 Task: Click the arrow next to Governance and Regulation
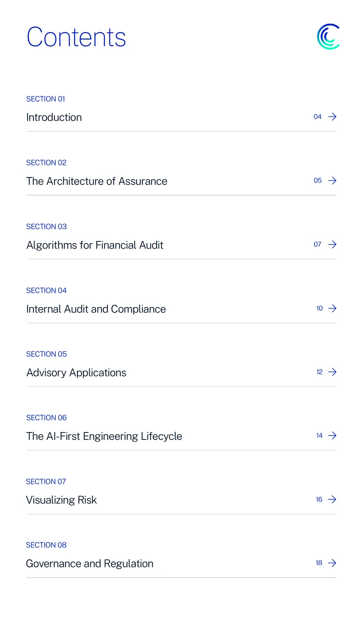(x=332, y=563)
